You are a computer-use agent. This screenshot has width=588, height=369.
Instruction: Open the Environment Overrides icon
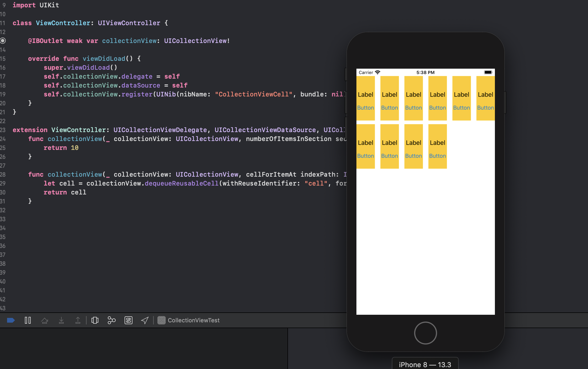(x=129, y=320)
